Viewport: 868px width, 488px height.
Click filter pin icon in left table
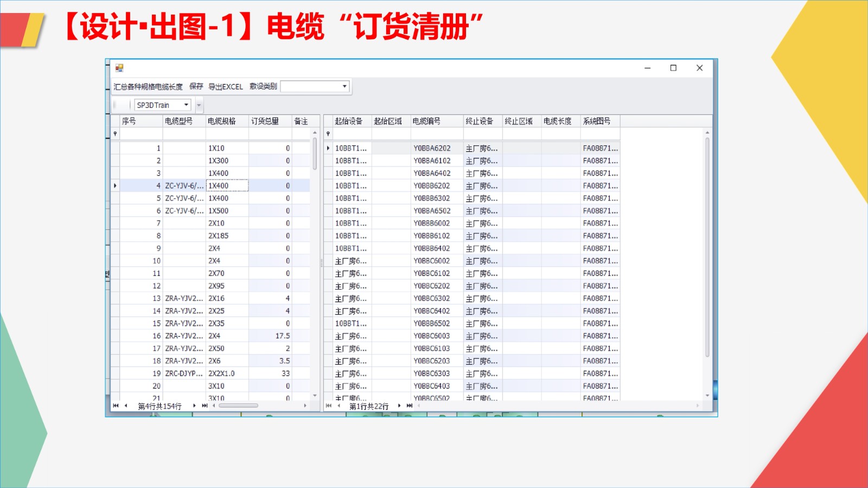coord(115,134)
